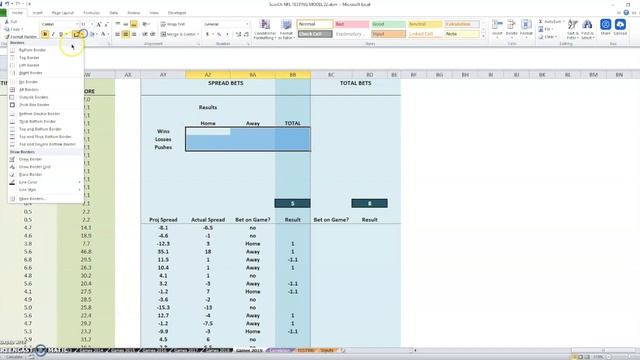The width and height of the screenshot is (640, 360).
Task: Center text horizontally in the cell
Action: tap(126, 34)
